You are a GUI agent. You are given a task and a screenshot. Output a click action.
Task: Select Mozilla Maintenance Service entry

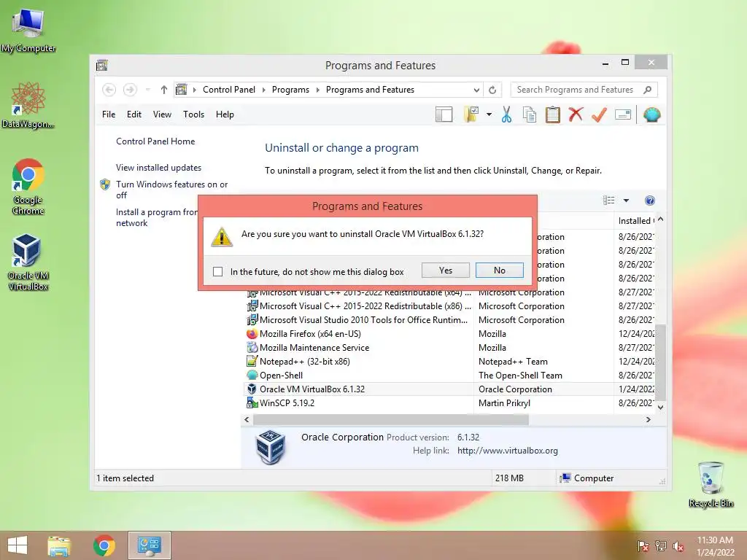point(449,348)
